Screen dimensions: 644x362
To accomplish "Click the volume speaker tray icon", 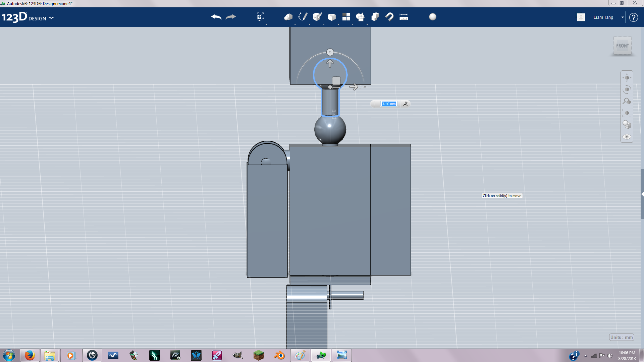I will (610, 356).
